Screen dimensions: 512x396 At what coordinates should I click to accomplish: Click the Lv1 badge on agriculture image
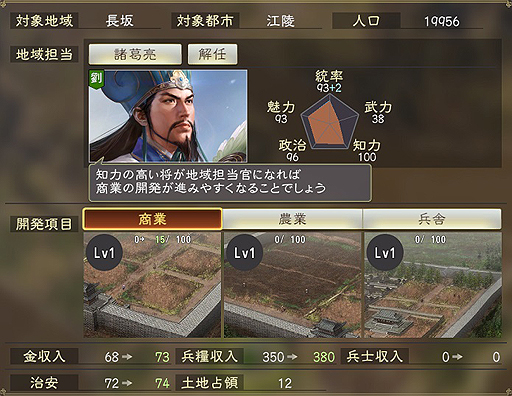pos(245,253)
